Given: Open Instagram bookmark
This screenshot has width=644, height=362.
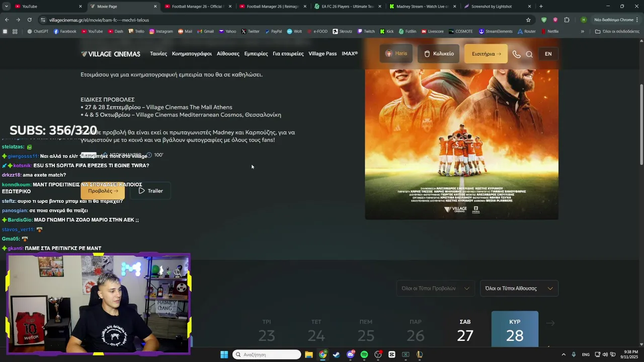Looking at the screenshot, I should pos(160,31).
